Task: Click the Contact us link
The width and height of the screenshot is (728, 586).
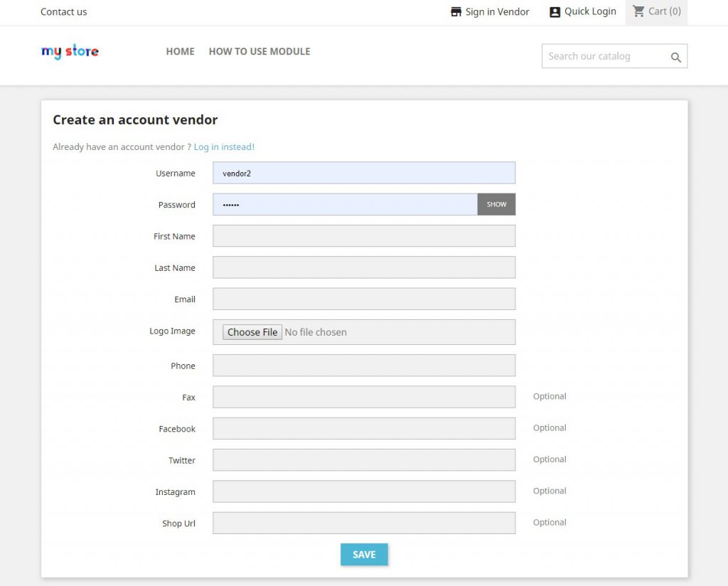Action: click(63, 11)
